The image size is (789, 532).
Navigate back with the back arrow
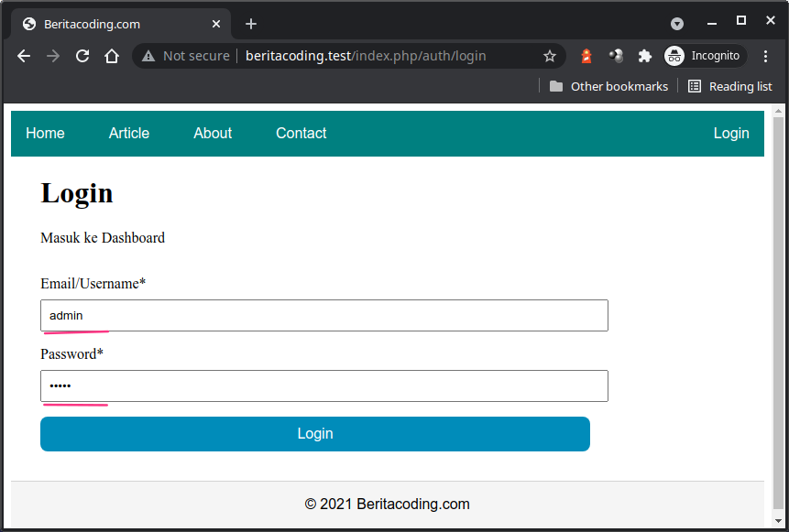(x=23, y=56)
